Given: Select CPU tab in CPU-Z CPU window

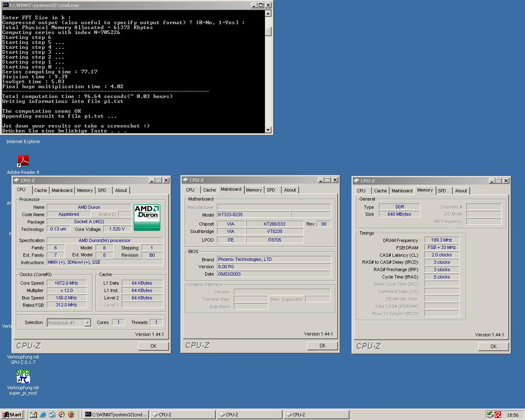Looking at the screenshot, I should pyautogui.click(x=21, y=189).
